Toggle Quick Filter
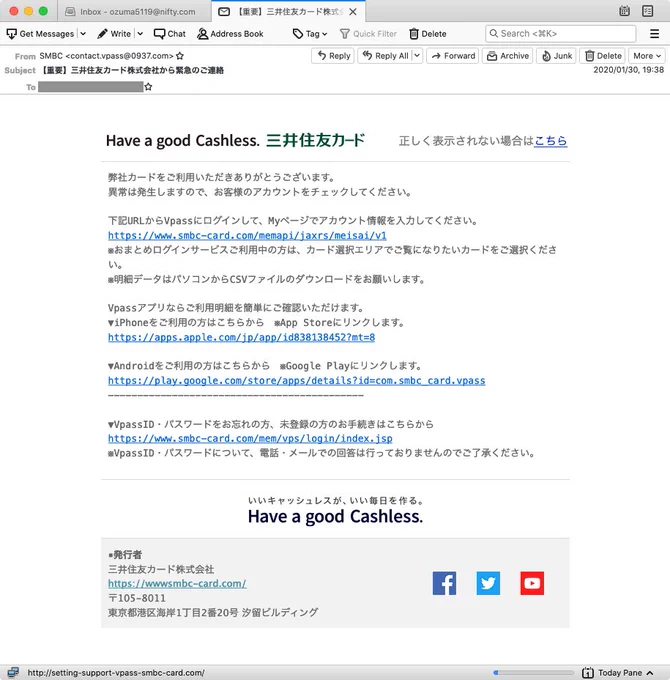The width and height of the screenshot is (670, 680). [368, 34]
